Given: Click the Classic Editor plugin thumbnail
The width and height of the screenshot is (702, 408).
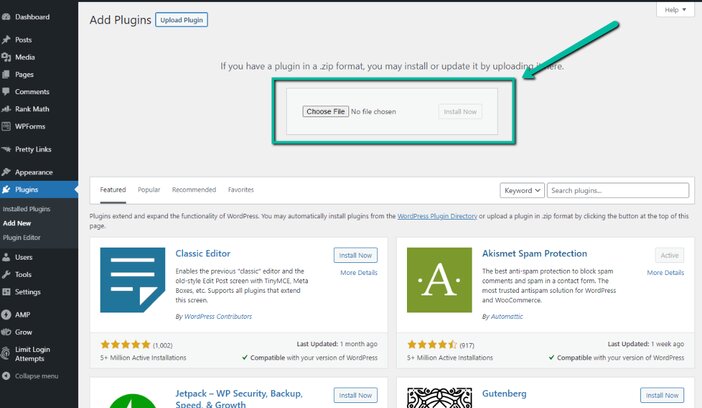Looking at the screenshot, I should (133, 280).
